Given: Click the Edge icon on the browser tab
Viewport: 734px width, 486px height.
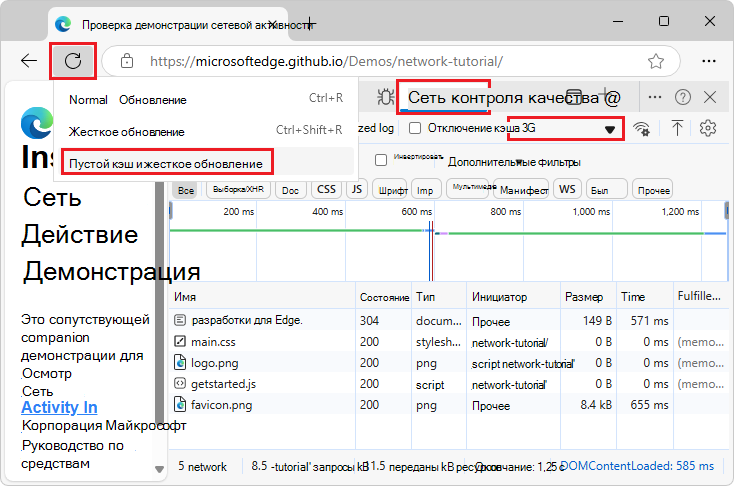Looking at the screenshot, I should tap(63, 24).
